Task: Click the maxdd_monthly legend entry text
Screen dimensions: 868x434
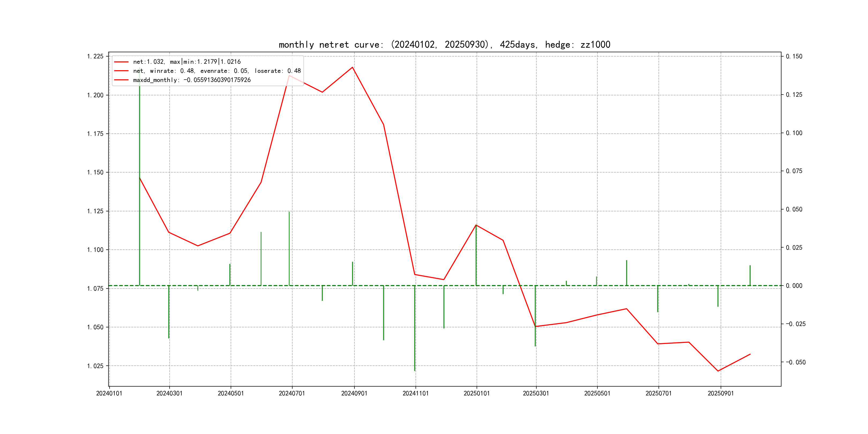Action: (x=192, y=80)
